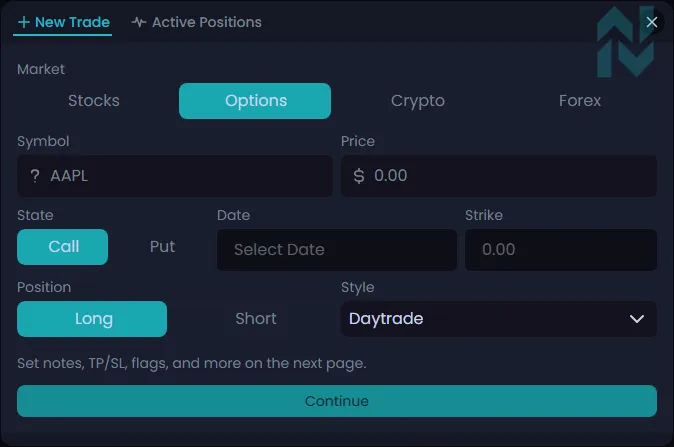Set the state to Call
The height and width of the screenshot is (447, 674).
tap(63, 247)
